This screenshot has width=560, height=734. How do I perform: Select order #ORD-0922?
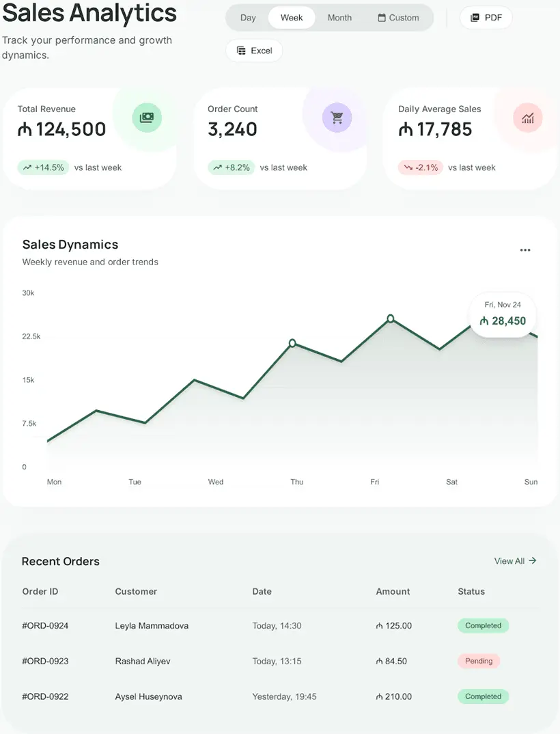click(x=45, y=696)
